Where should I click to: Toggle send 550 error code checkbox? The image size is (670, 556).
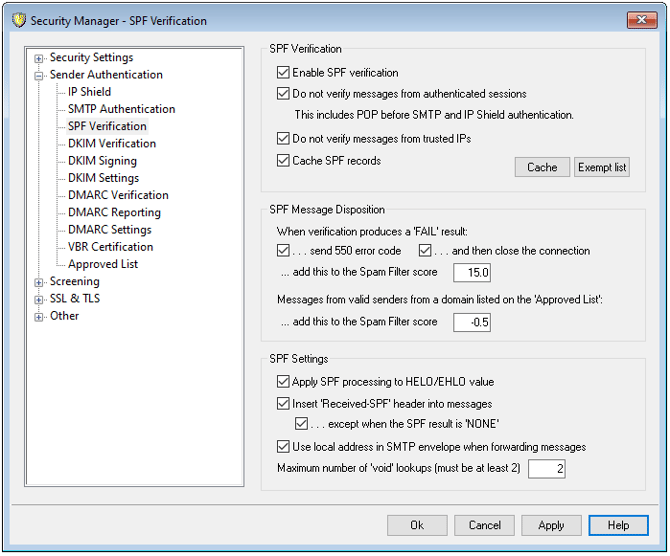(283, 251)
